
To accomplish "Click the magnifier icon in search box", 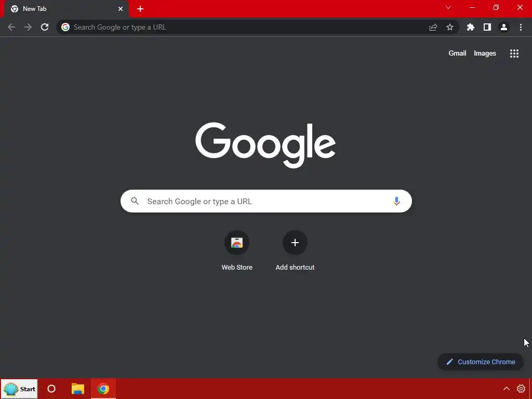I will tap(135, 201).
